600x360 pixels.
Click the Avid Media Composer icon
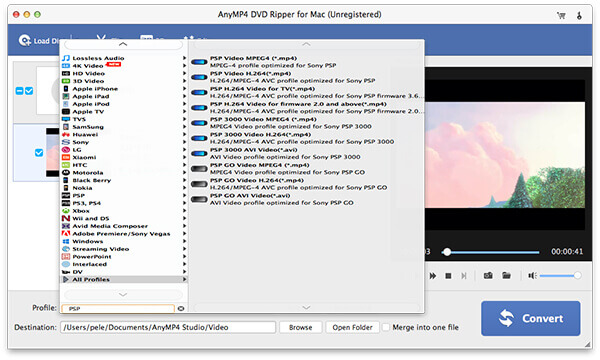point(66,226)
